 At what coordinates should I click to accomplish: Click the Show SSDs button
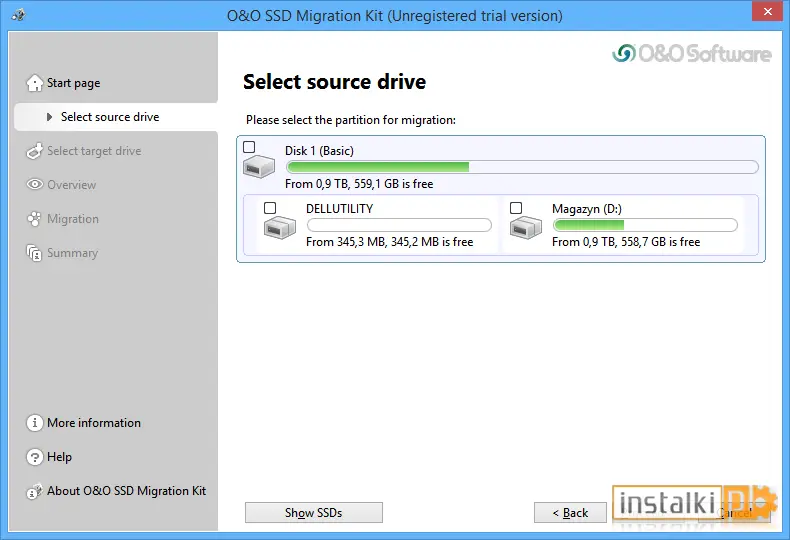pos(314,512)
